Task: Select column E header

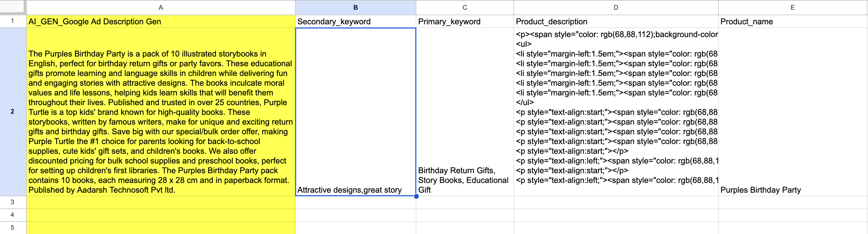Action: 792,7
